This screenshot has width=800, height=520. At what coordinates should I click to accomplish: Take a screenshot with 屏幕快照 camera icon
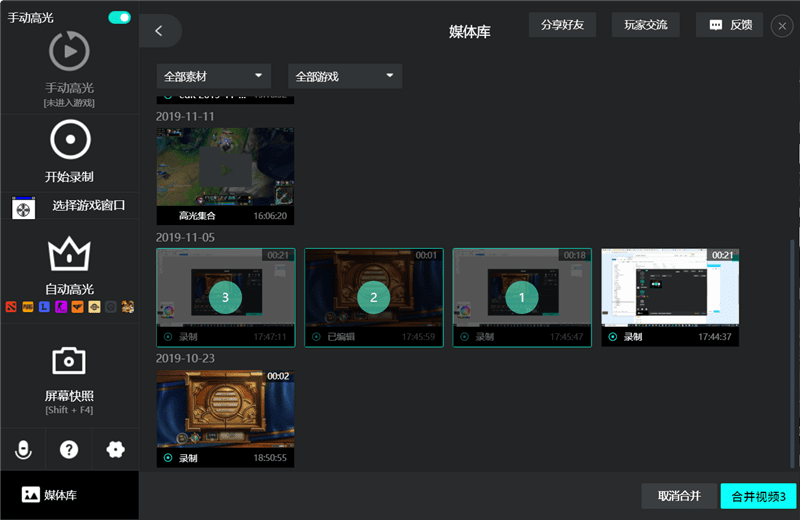click(69, 360)
